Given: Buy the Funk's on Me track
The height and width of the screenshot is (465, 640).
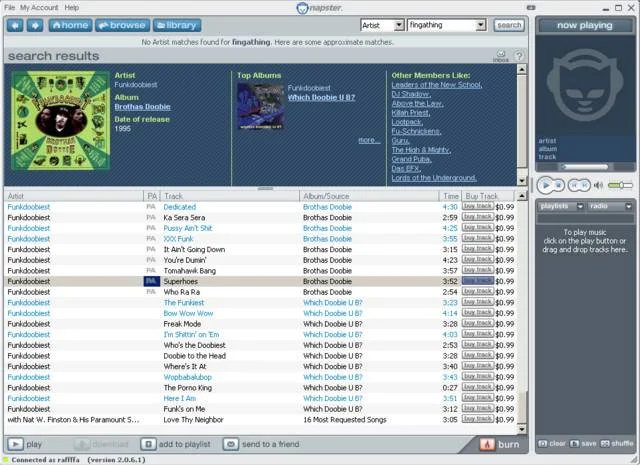Looking at the screenshot, I should (x=478, y=408).
